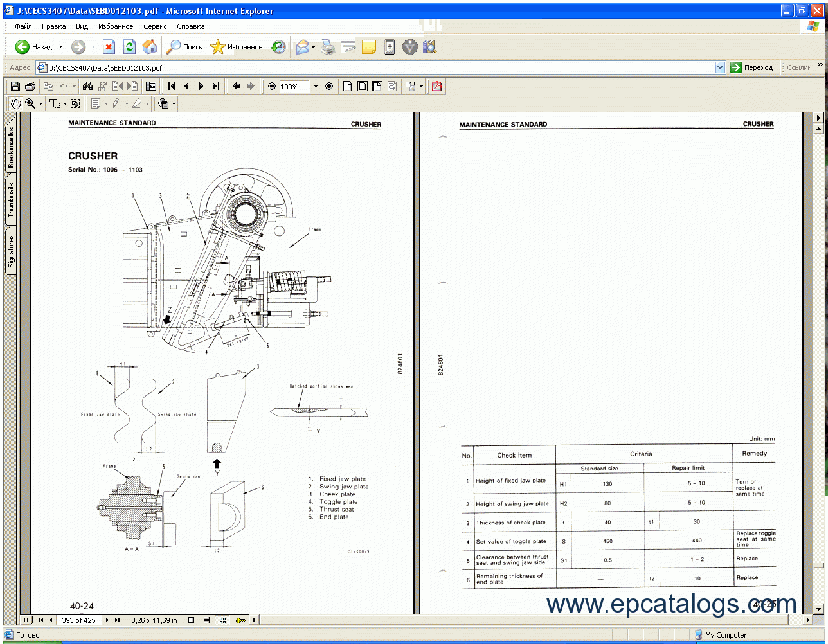Open the Файл menu

coord(23,26)
